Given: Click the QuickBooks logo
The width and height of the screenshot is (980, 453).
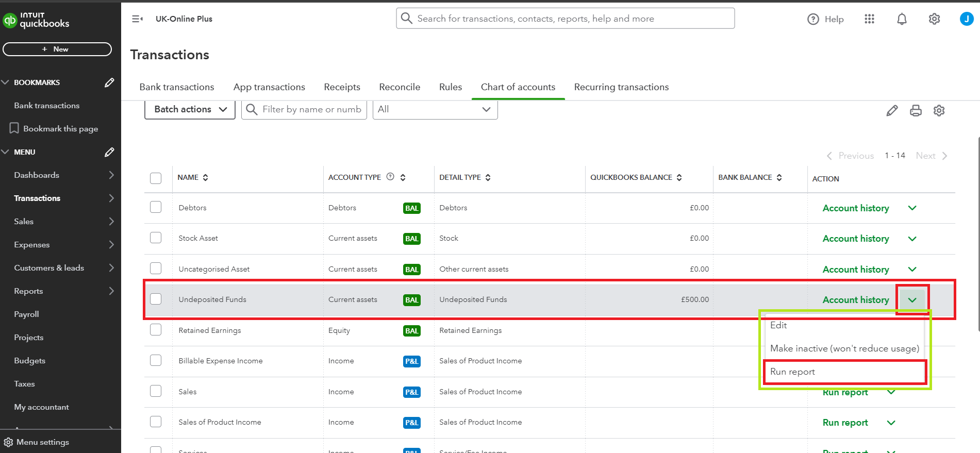Looking at the screenshot, I should tap(36, 20).
